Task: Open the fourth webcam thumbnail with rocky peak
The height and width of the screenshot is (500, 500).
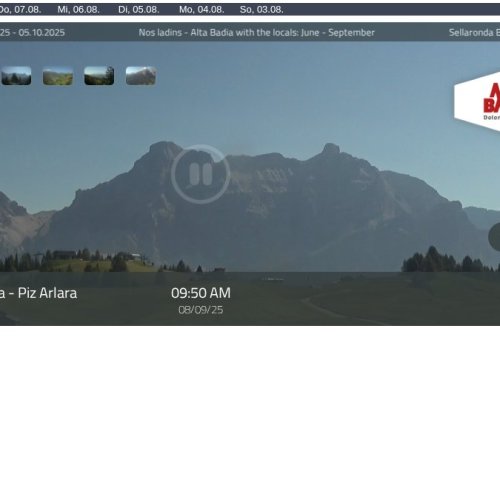Action: point(141,76)
